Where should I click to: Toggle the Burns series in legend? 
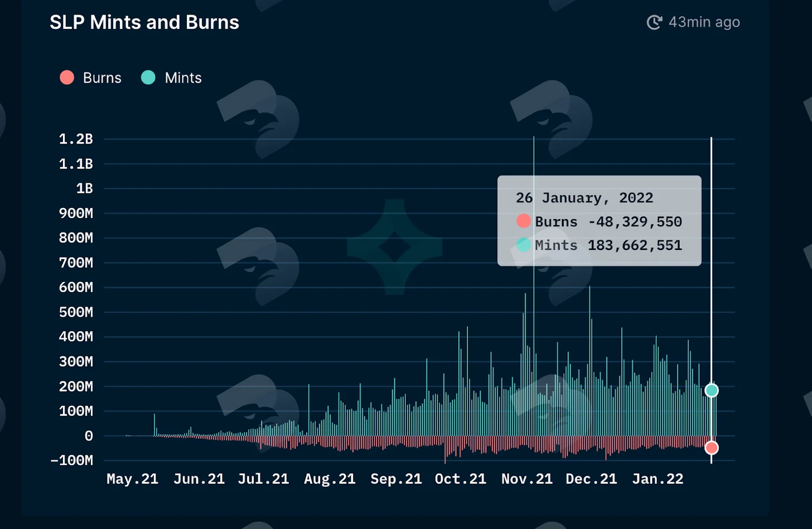click(x=91, y=77)
